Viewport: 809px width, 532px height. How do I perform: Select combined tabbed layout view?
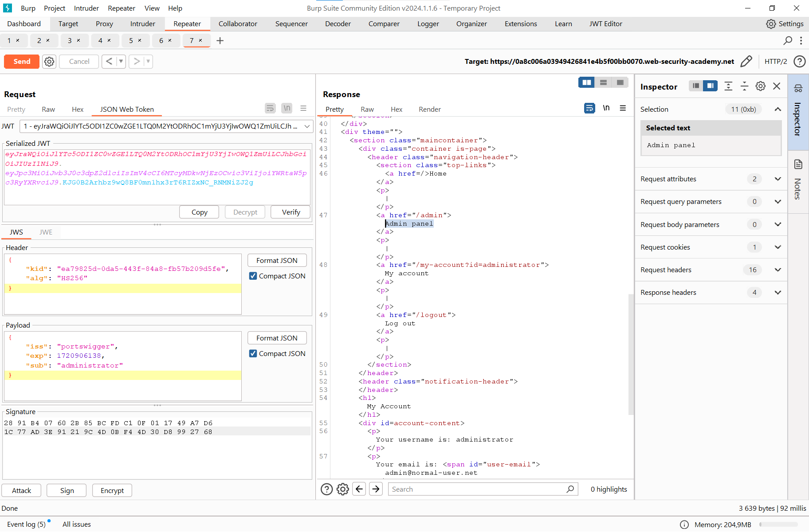(620, 82)
